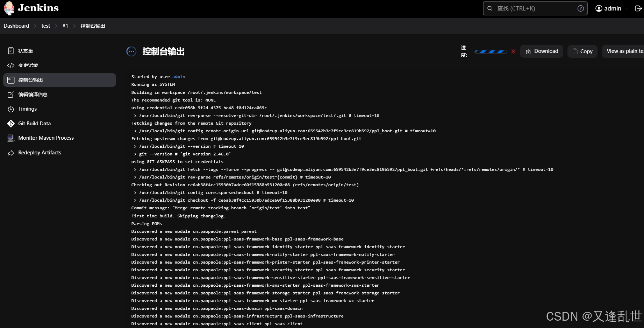Screen dimensions: 644x328
Task: Click 'First time build. Skipping changelog.' line
Action: (x=178, y=216)
